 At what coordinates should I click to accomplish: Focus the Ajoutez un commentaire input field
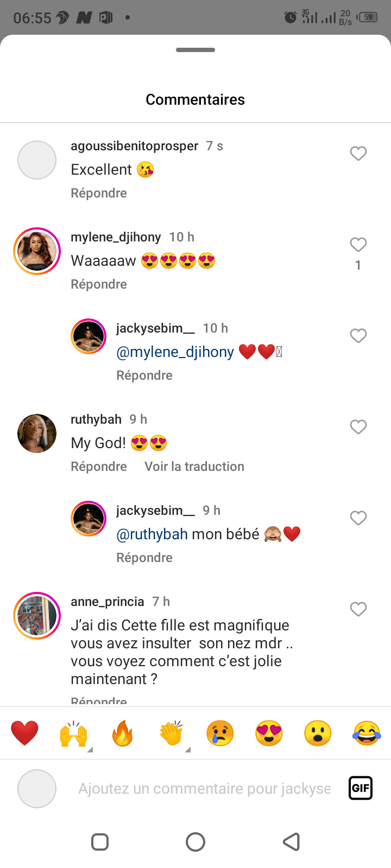point(204,788)
